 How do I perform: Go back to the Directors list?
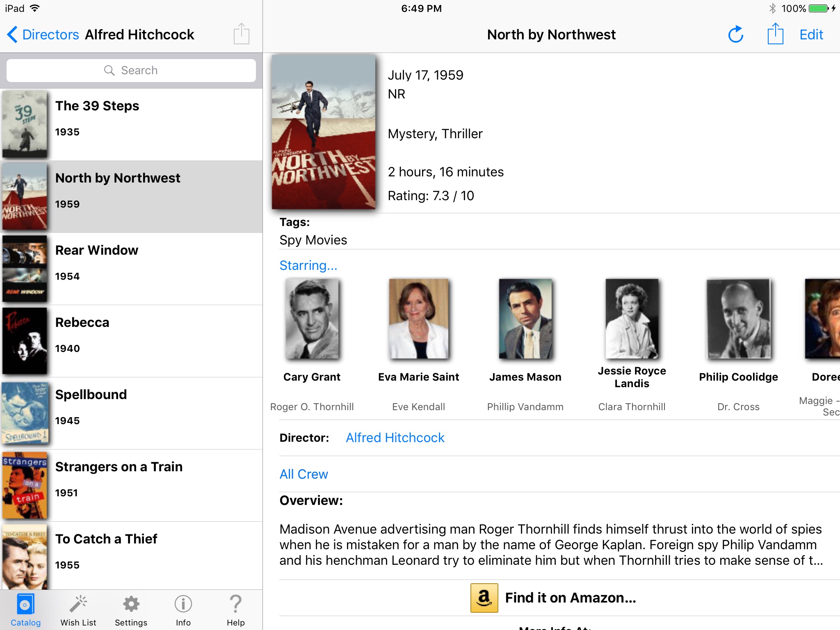[x=43, y=34]
